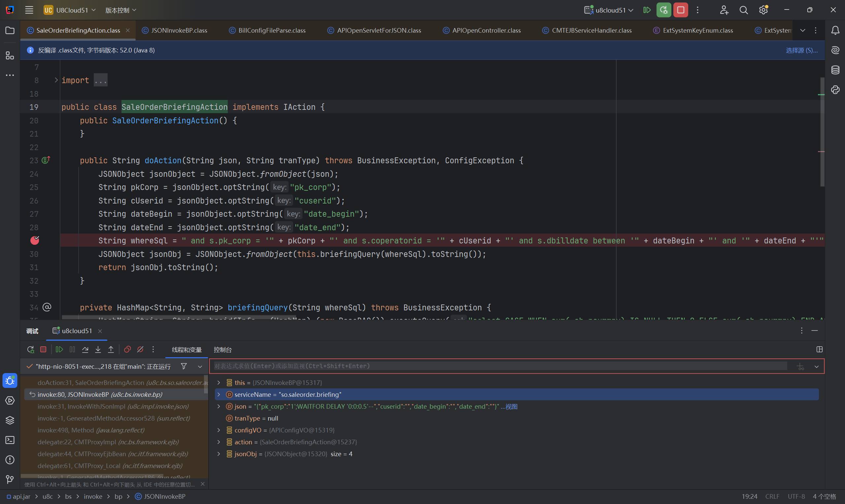Click the editor vertical scrollbar
845x504 pixels.
coord(822,132)
